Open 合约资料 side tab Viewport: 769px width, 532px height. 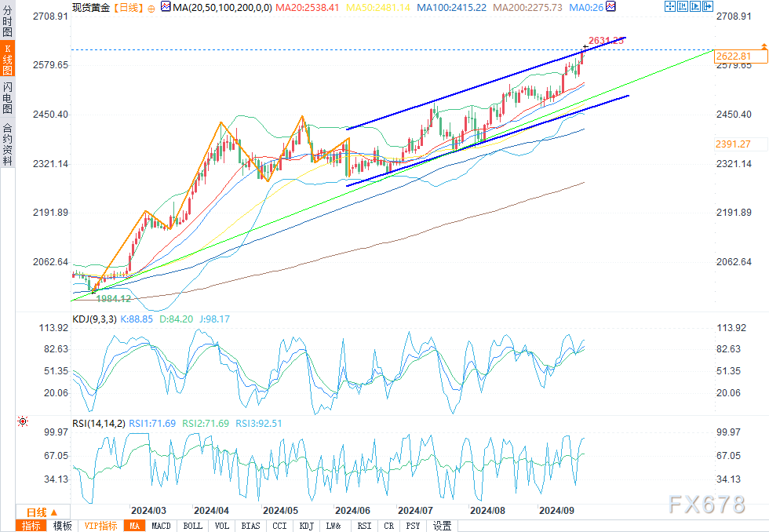(x=7, y=144)
